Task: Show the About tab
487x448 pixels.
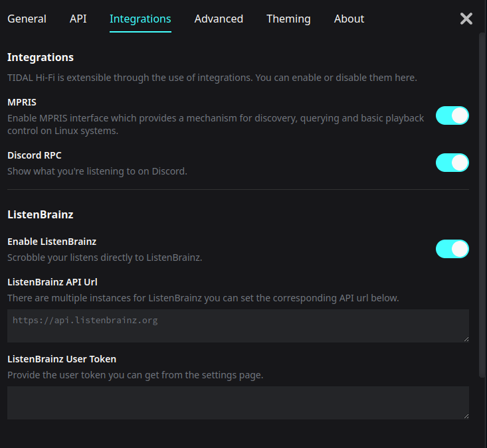Action: tap(349, 19)
